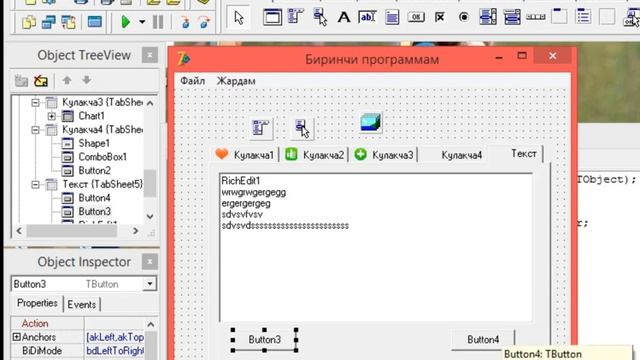Pause the running program
This screenshot has width=640, height=360.
coord(158,22)
